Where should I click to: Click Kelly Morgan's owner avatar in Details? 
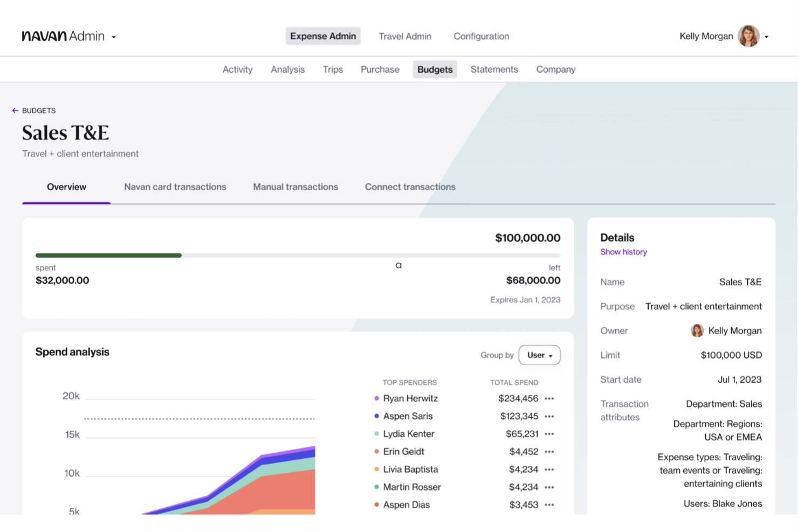pos(697,330)
